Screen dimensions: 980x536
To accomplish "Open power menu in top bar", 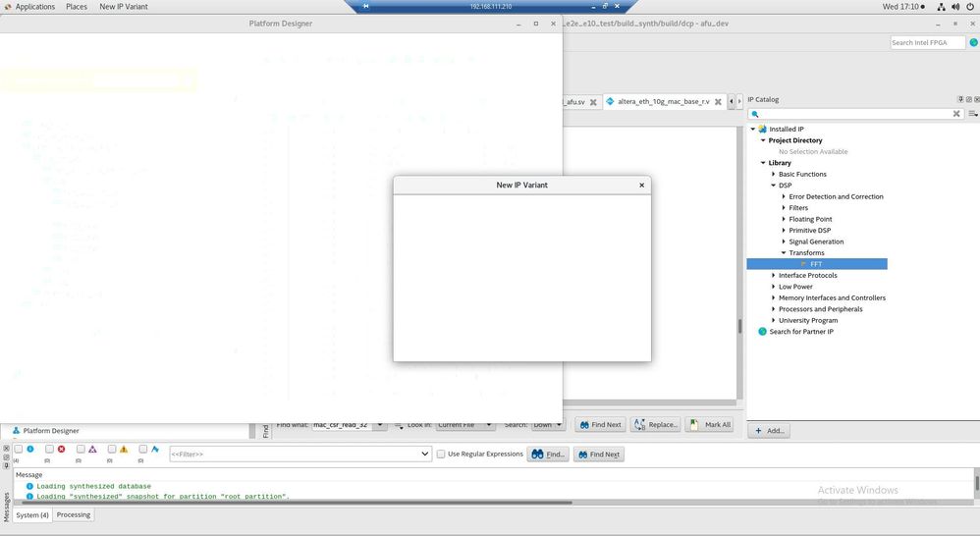I will (x=970, y=7).
